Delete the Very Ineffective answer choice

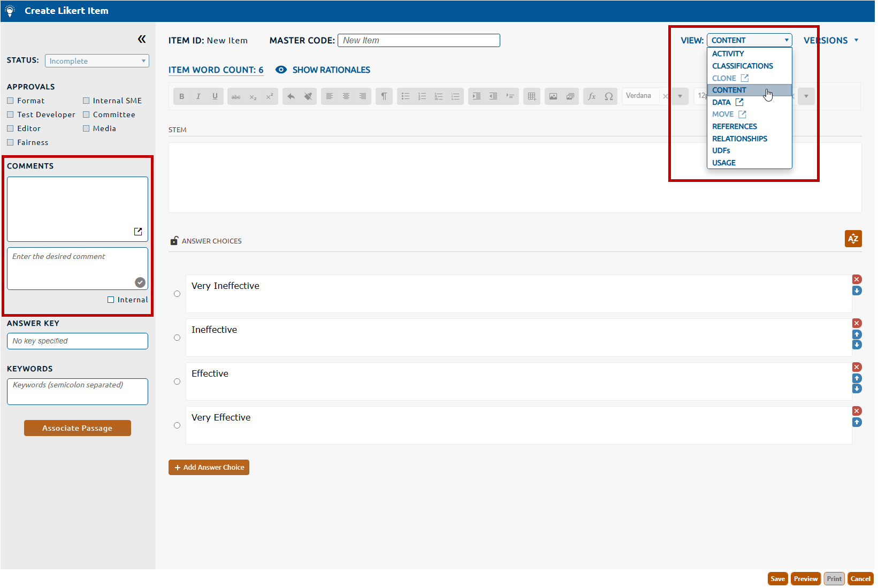pos(857,279)
